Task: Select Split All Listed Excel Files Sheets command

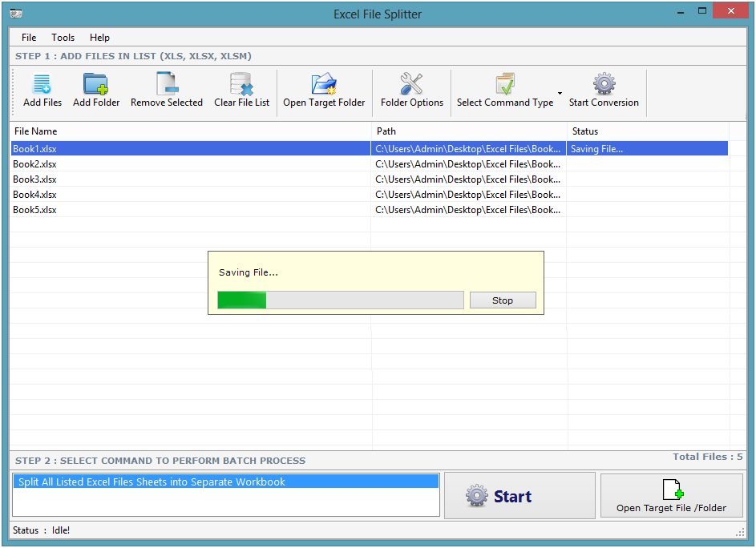Action: [225, 482]
